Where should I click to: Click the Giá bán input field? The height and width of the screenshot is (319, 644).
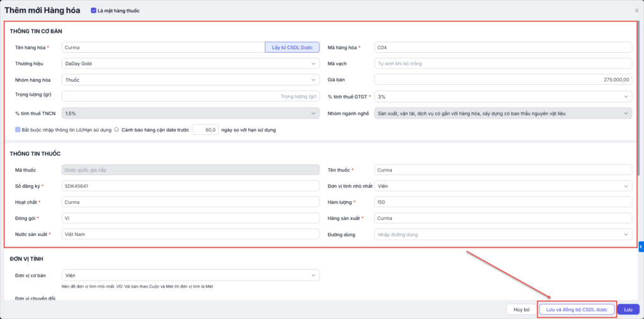click(503, 80)
